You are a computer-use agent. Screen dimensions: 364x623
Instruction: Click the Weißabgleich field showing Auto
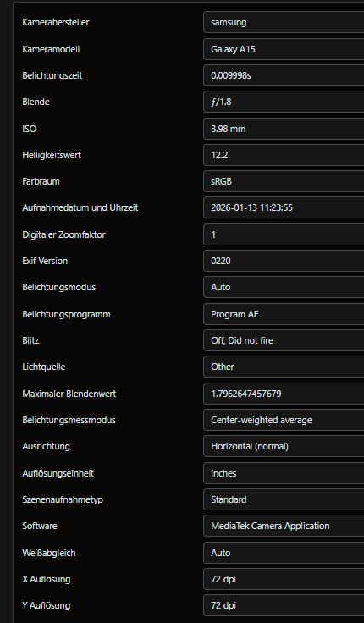(284, 553)
